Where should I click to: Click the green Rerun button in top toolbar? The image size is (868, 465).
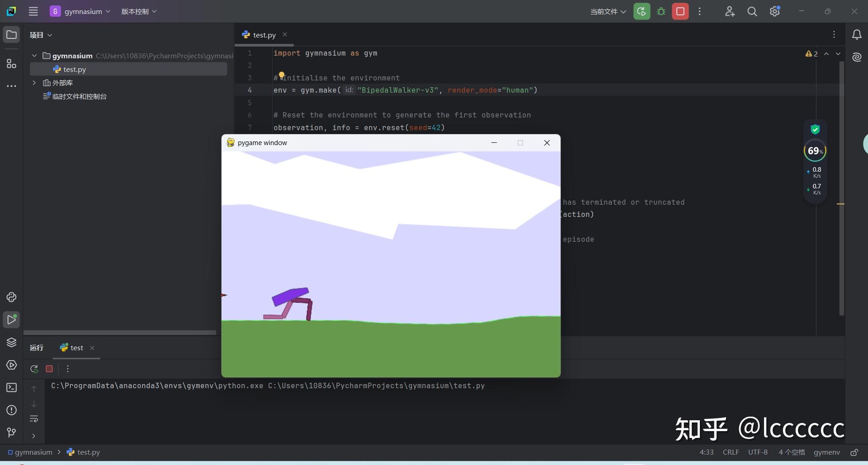click(x=642, y=11)
